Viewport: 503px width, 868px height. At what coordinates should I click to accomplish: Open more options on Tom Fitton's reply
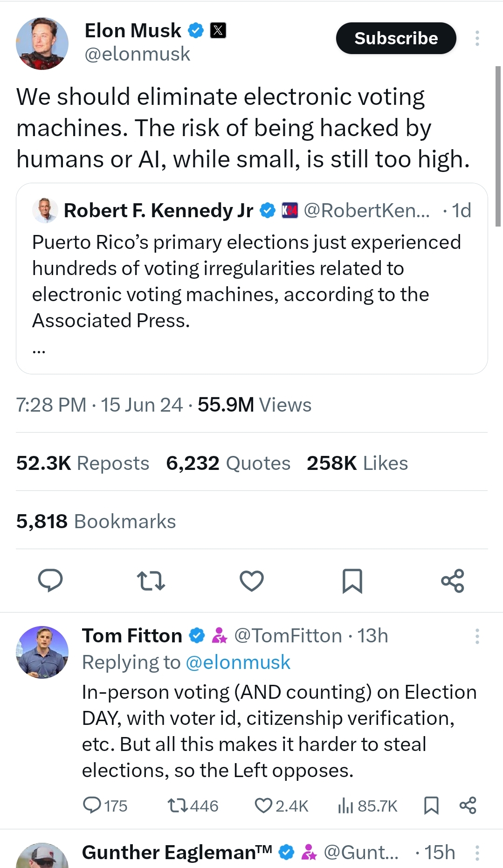(477, 636)
